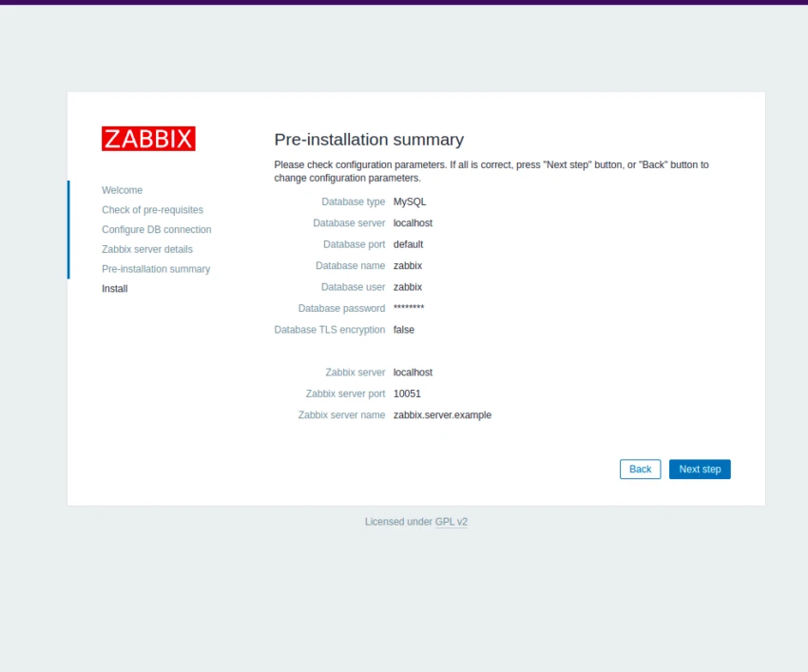Click Pre-installation summary in sidebar
The image size is (808, 672).
click(x=156, y=269)
